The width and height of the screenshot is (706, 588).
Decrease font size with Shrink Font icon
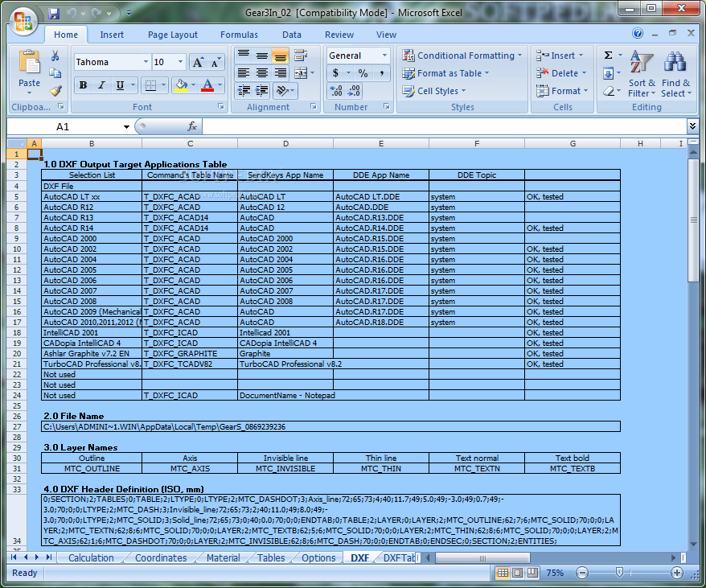pos(215,62)
